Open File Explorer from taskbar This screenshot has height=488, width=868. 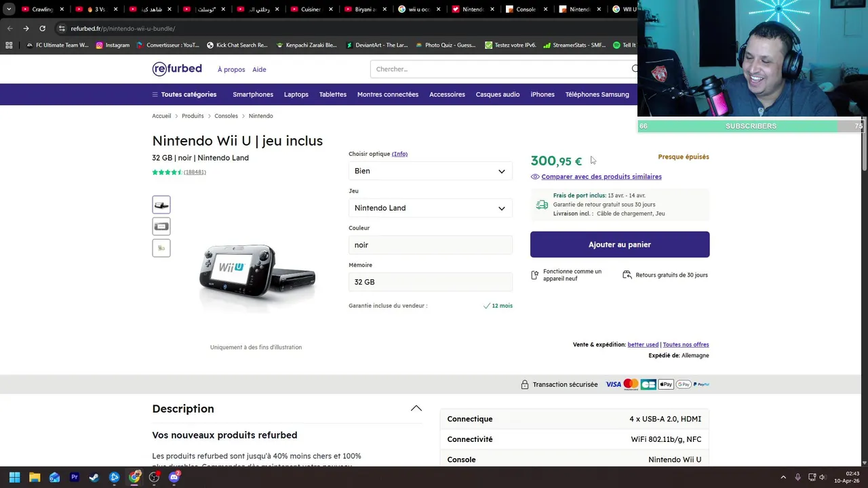[35, 477]
